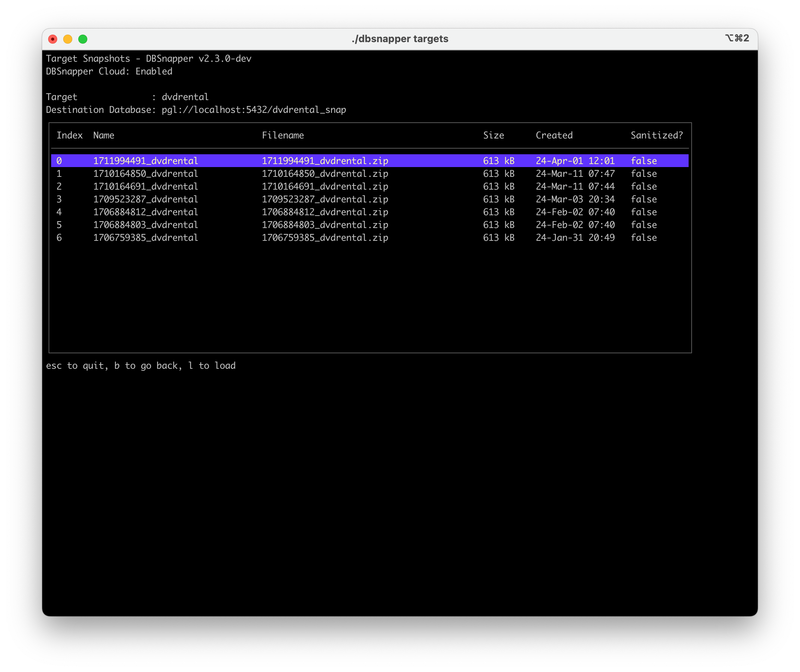Click index number 6 in the table
The width and height of the screenshot is (800, 672).
point(59,238)
